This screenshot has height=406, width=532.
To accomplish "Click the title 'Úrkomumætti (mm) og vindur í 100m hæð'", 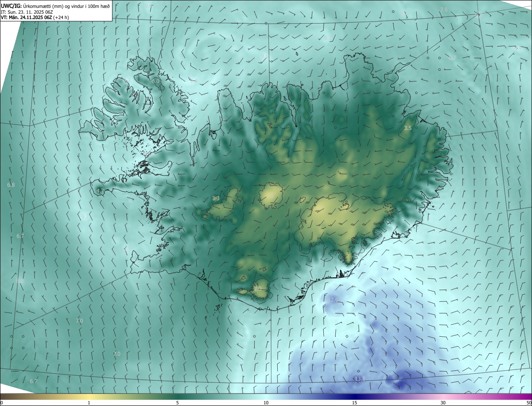I will (66, 6).
